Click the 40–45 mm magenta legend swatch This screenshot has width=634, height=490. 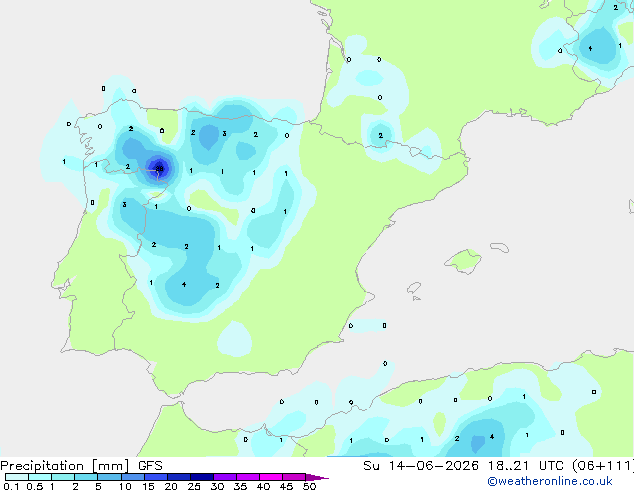271,477
